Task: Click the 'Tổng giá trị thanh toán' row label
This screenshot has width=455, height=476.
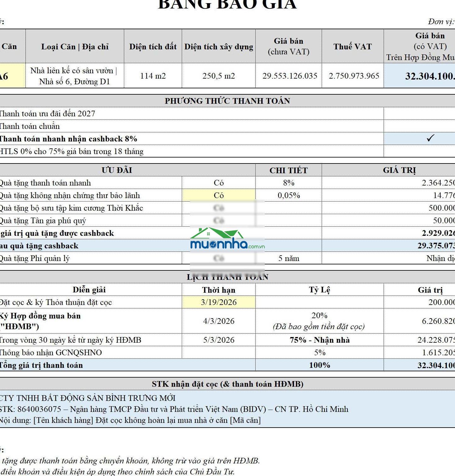Action: (x=41, y=365)
